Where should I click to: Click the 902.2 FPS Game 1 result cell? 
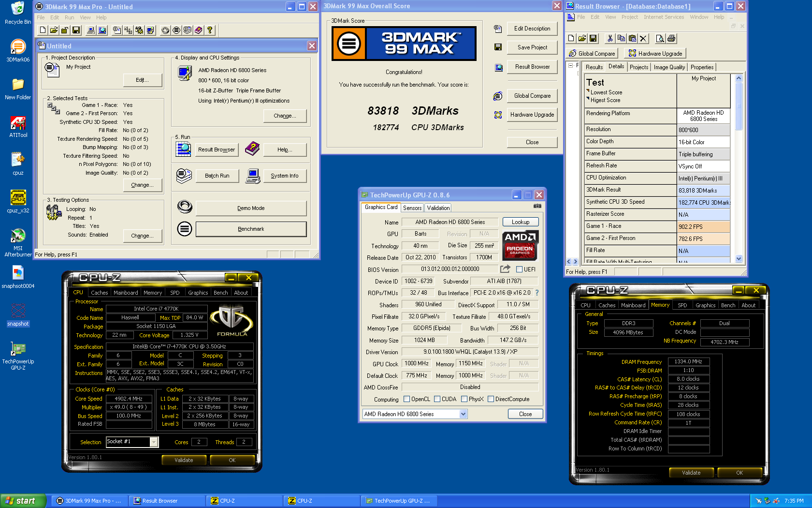click(703, 226)
